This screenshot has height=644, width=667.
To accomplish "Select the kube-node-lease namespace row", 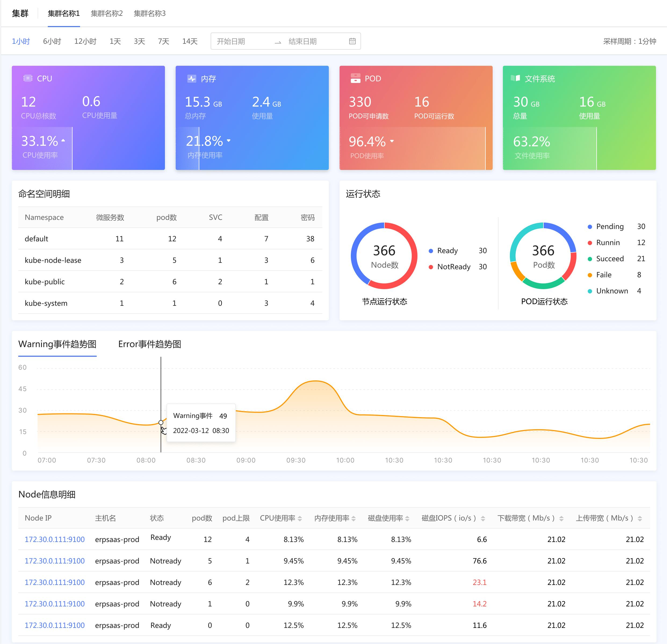I will point(170,260).
